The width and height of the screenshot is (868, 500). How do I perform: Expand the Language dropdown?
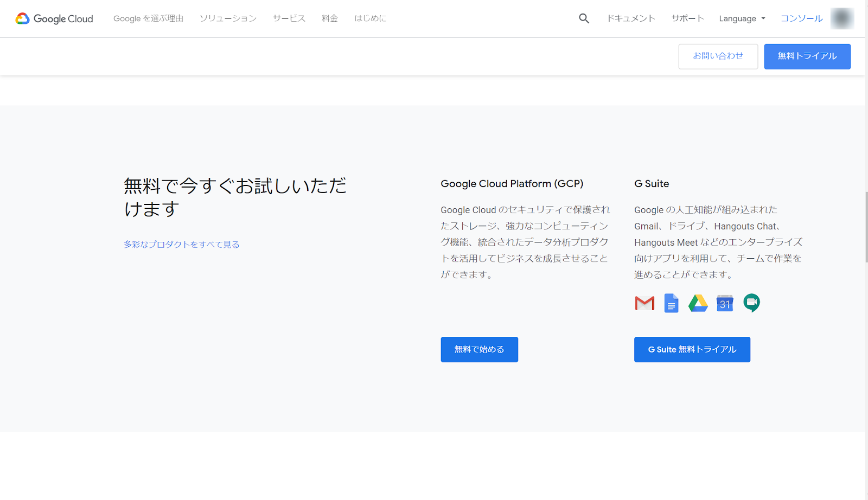[742, 18]
